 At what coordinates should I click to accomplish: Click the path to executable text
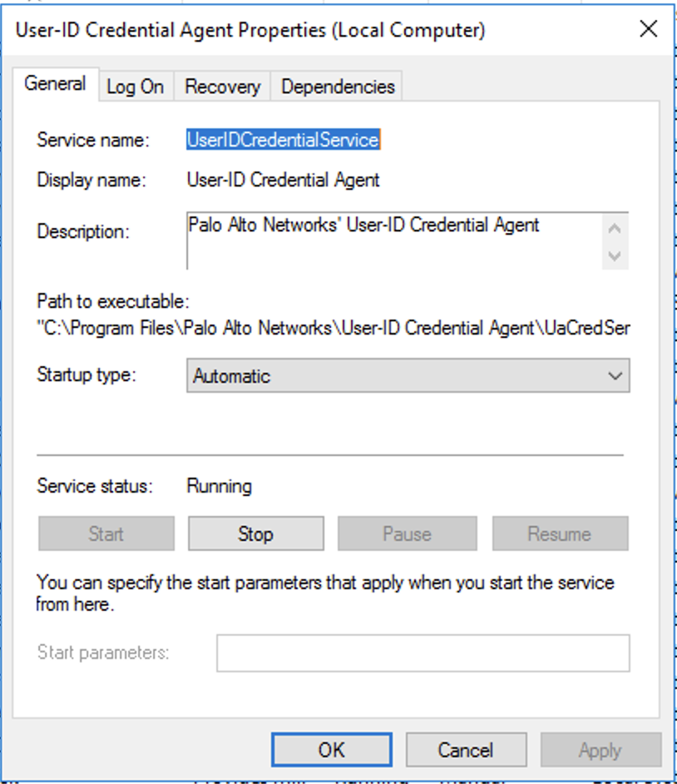(333, 328)
